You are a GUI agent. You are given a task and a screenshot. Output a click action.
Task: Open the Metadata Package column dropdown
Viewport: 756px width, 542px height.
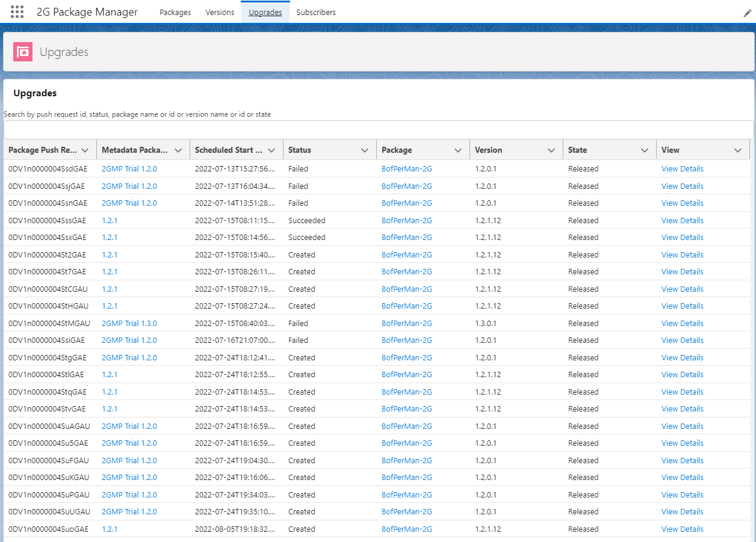pyautogui.click(x=178, y=149)
